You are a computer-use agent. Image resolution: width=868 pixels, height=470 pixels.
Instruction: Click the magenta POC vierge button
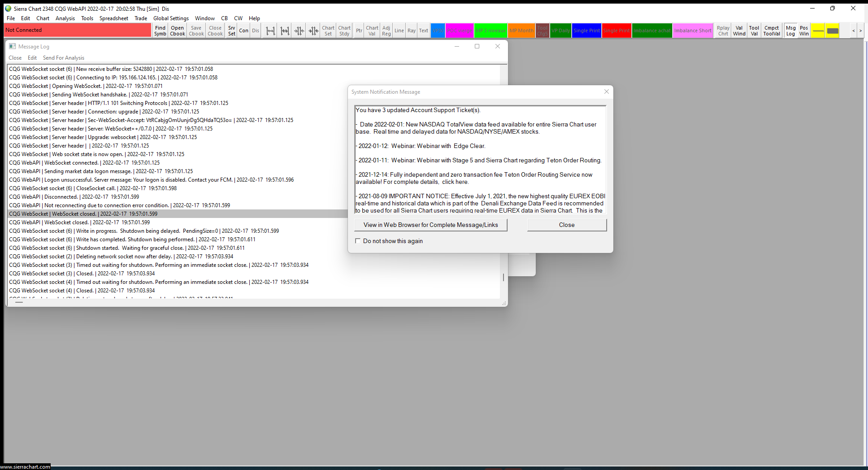click(x=460, y=30)
